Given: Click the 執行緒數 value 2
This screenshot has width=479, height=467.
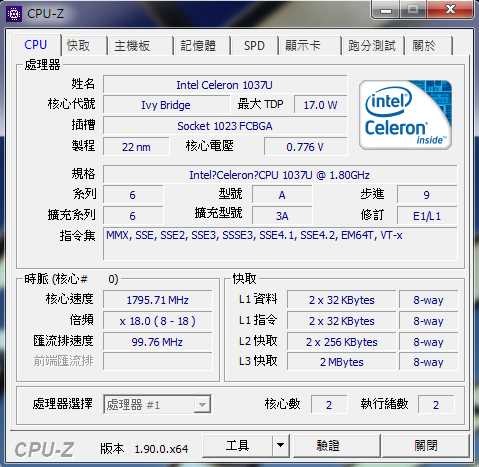Looking at the screenshot, I should pyautogui.click(x=436, y=405).
